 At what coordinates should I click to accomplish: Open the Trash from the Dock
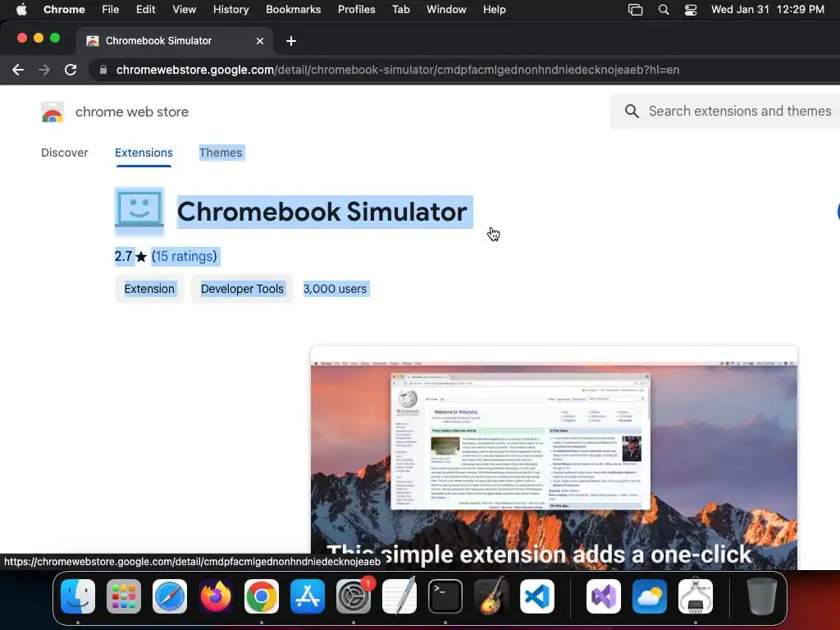click(x=761, y=596)
